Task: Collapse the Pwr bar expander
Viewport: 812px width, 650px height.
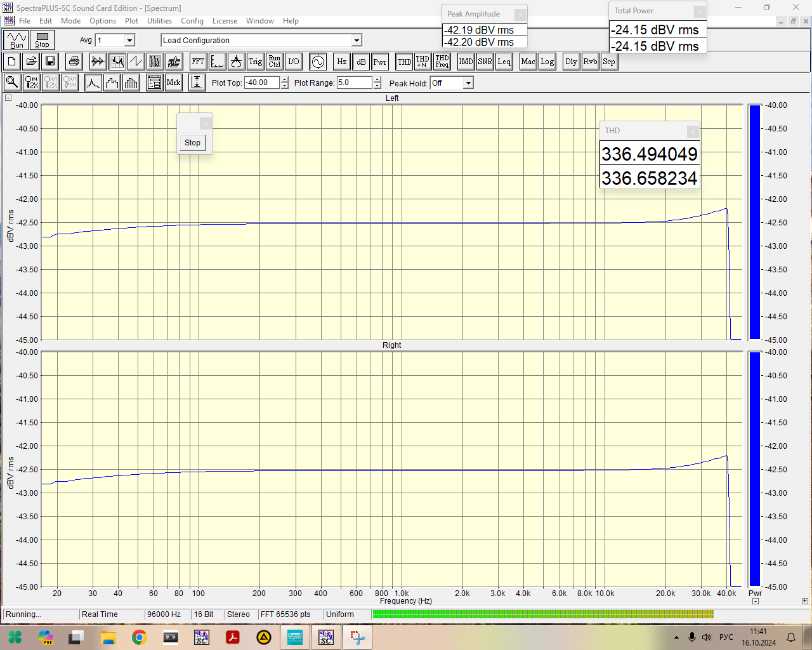Action: pyautogui.click(x=756, y=601)
